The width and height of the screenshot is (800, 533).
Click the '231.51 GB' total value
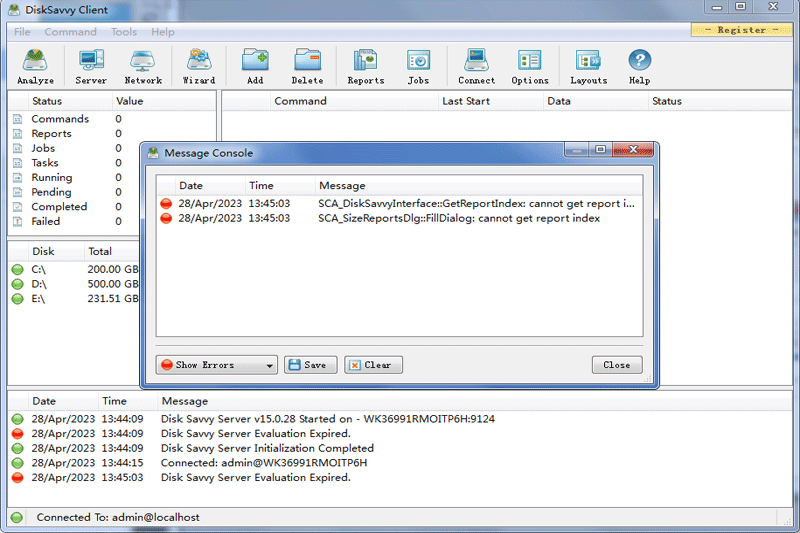113,299
